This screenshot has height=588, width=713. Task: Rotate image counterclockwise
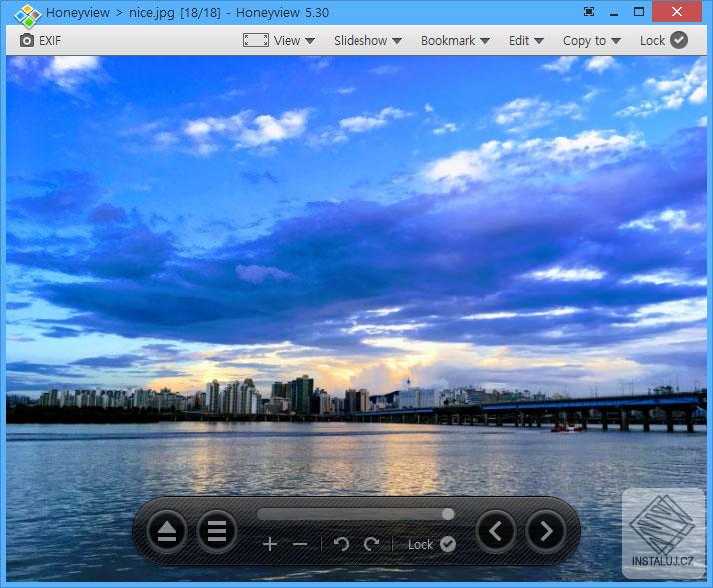point(342,544)
